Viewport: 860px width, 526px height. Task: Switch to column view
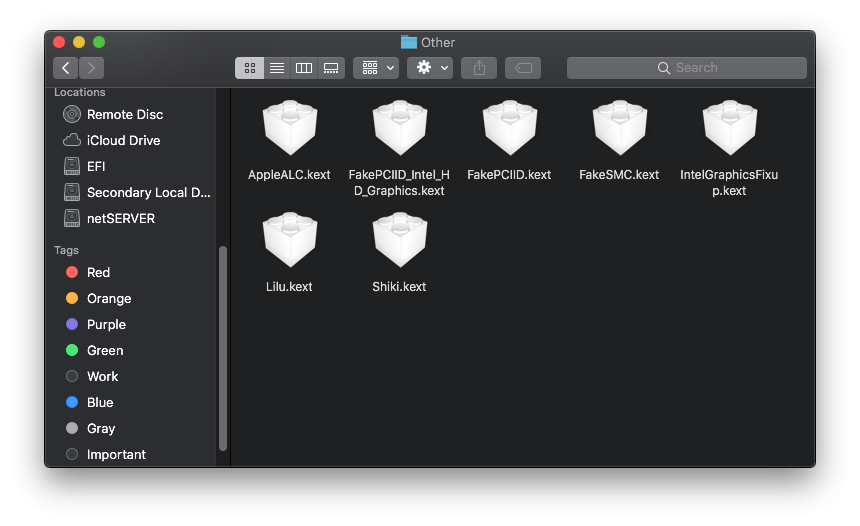click(x=304, y=68)
